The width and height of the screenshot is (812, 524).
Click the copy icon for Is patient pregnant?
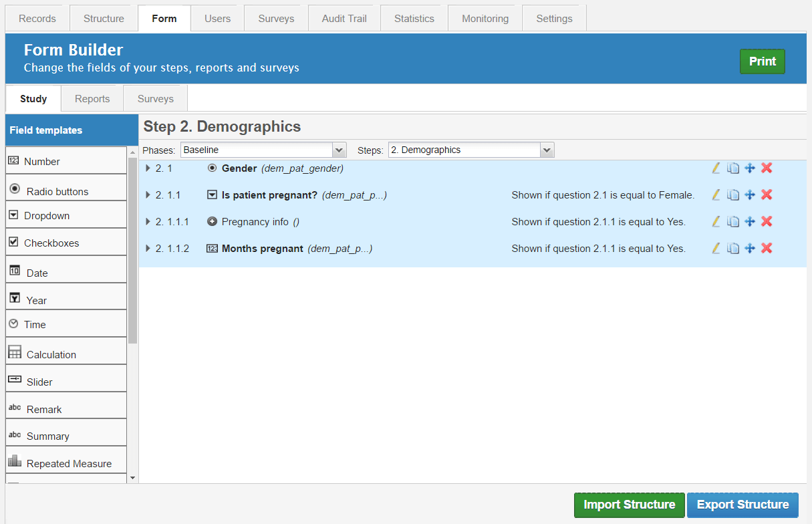[x=733, y=195]
